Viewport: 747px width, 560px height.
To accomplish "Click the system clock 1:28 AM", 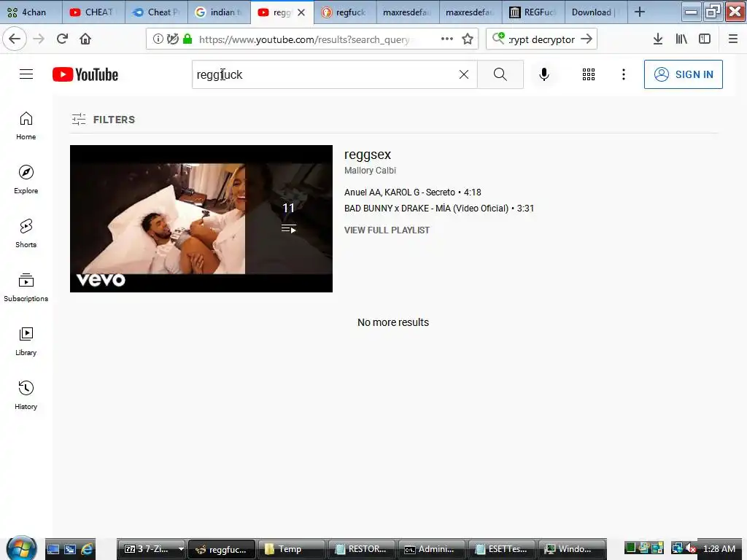I will (719, 548).
